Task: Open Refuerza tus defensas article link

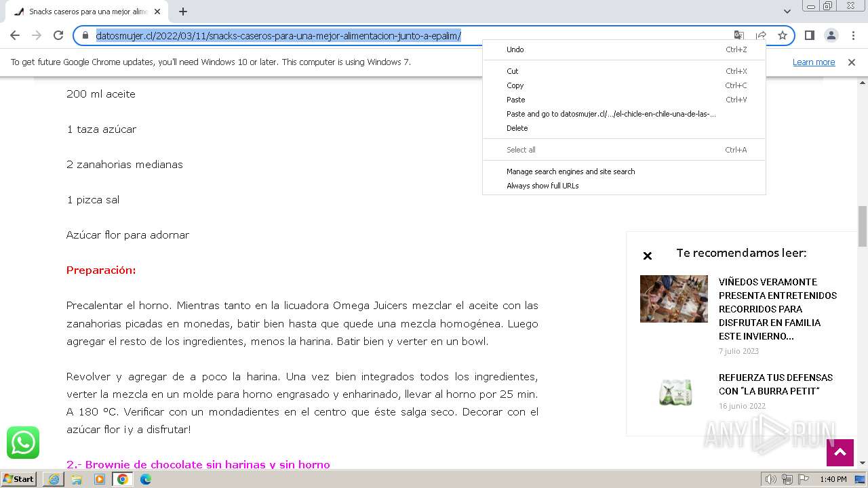Action: coord(776,384)
